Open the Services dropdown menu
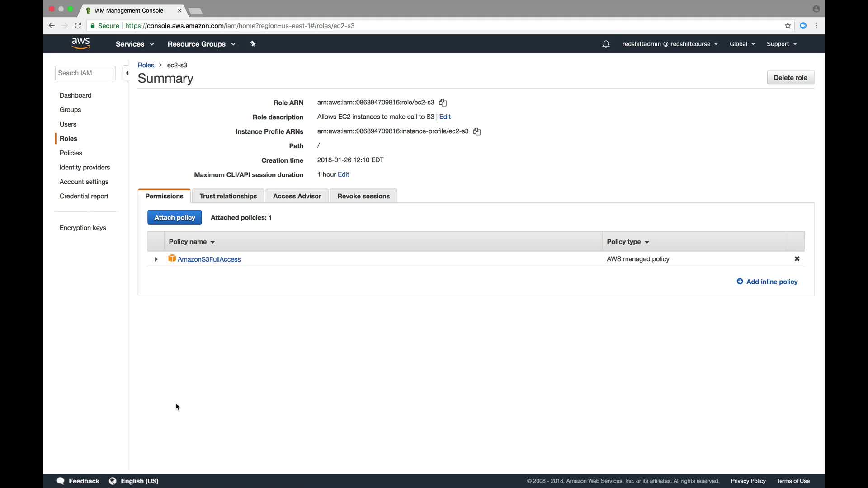 134,44
